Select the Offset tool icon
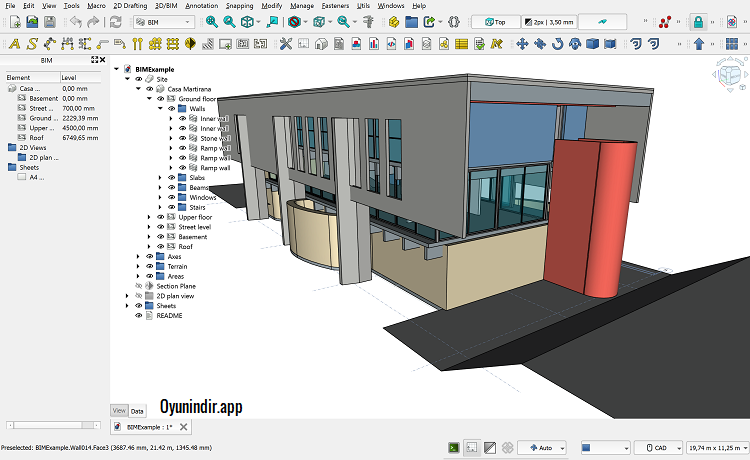The height and width of the screenshot is (460, 750). pyautogui.click(x=636, y=44)
